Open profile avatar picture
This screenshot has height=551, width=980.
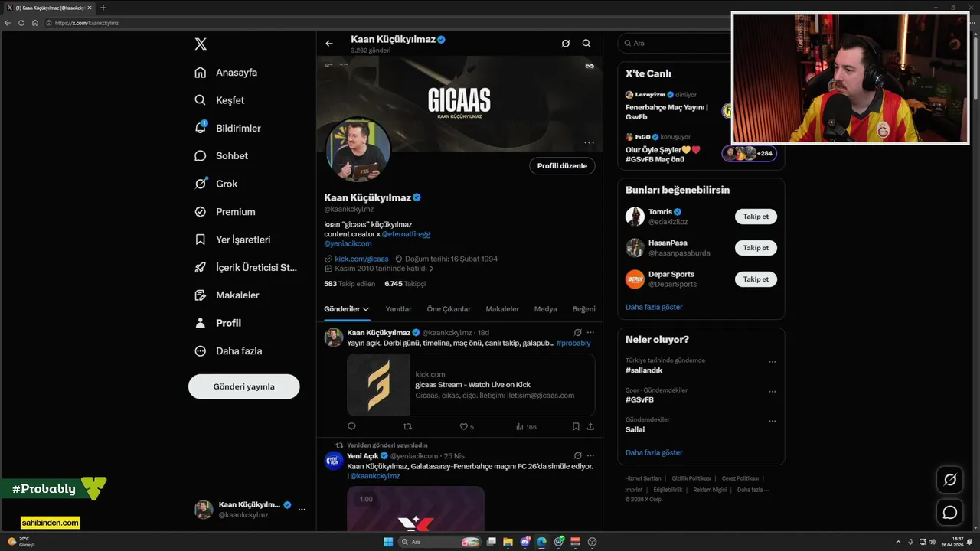pyautogui.click(x=358, y=150)
